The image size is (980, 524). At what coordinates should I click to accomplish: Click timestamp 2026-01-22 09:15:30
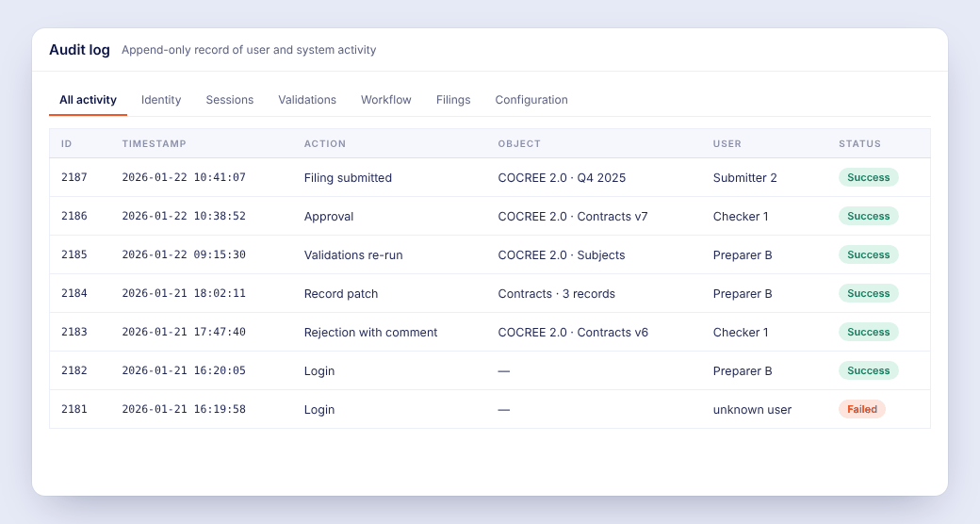point(184,255)
